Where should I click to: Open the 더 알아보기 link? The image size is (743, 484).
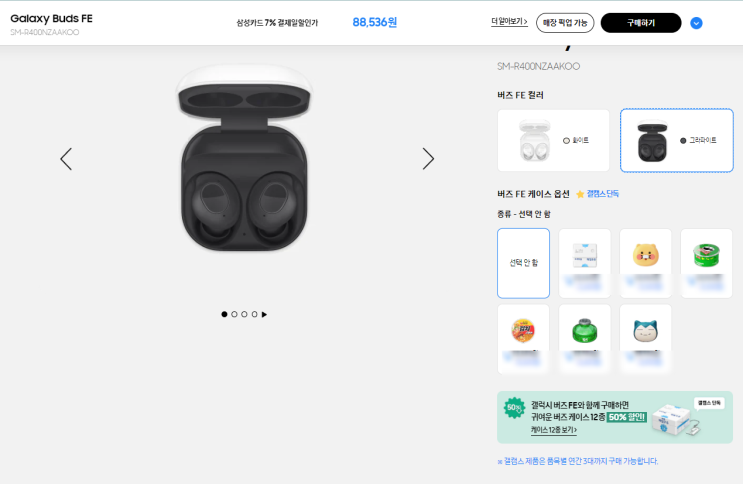pyautogui.click(x=509, y=21)
